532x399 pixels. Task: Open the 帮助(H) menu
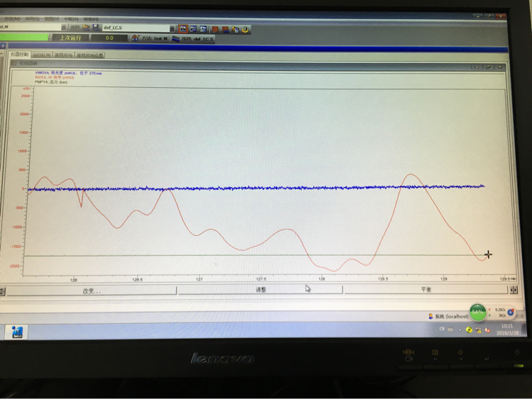(x=91, y=19)
